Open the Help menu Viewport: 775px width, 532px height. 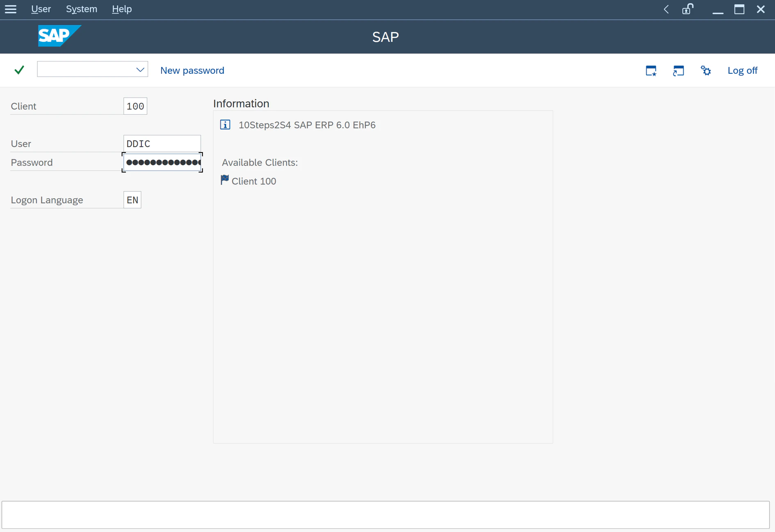tap(122, 9)
